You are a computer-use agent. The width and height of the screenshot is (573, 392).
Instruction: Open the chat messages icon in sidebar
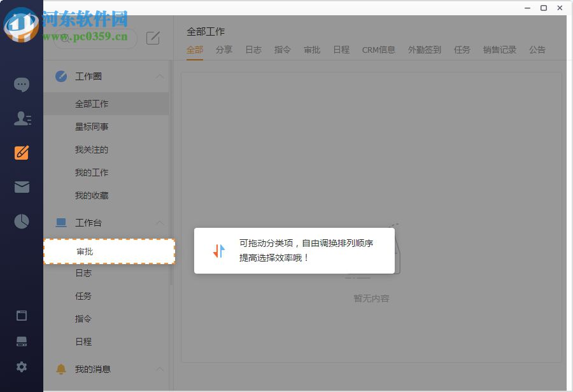pos(22,84)
